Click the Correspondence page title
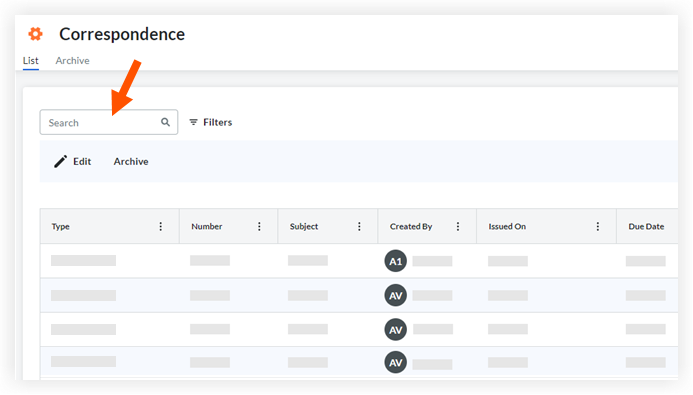693x395 pixels. pyautogui.click(x=122, y=34)
